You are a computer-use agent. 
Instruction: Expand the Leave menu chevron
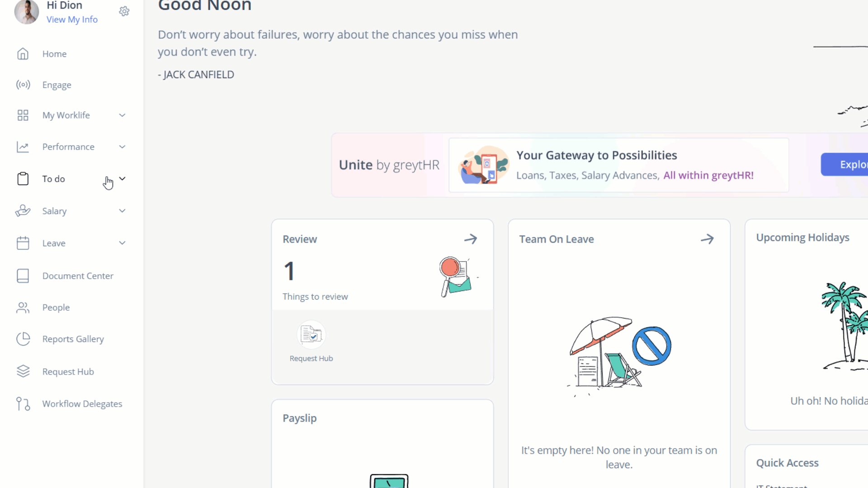122,243
